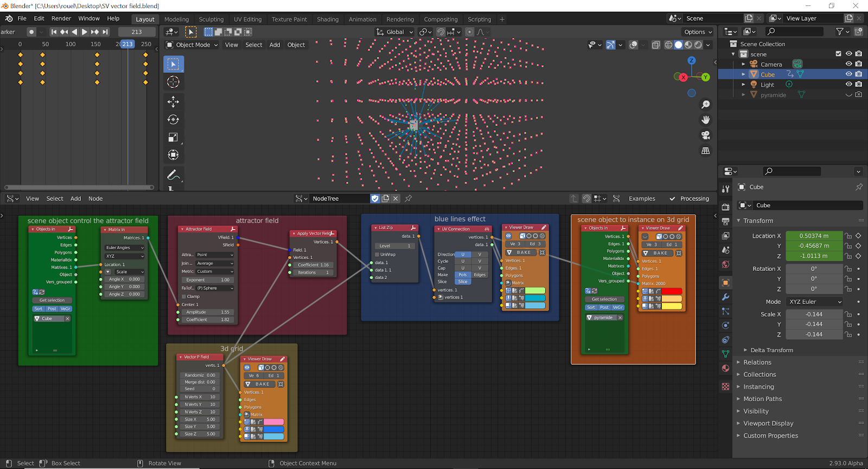Screen dimensions: 868x469
Task: Pin the NodeTree with pin icon
Action: pos(409,199)
